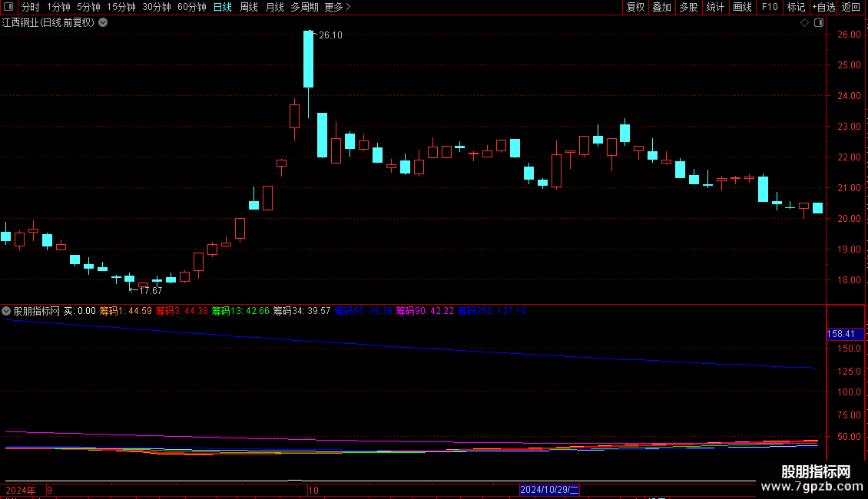Switch to 月线 monthly chart
The height and width of the screenshot is (499, 868).
click(274, 7)
